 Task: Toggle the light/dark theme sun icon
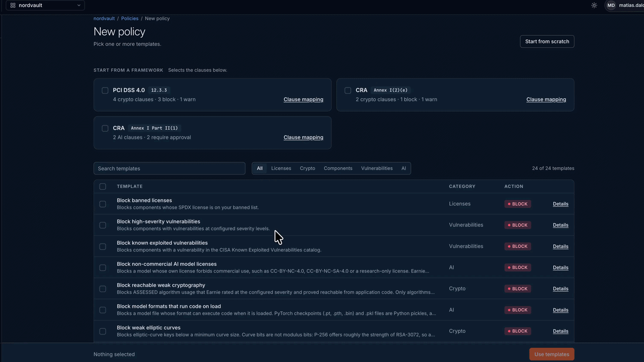[594, 6]
